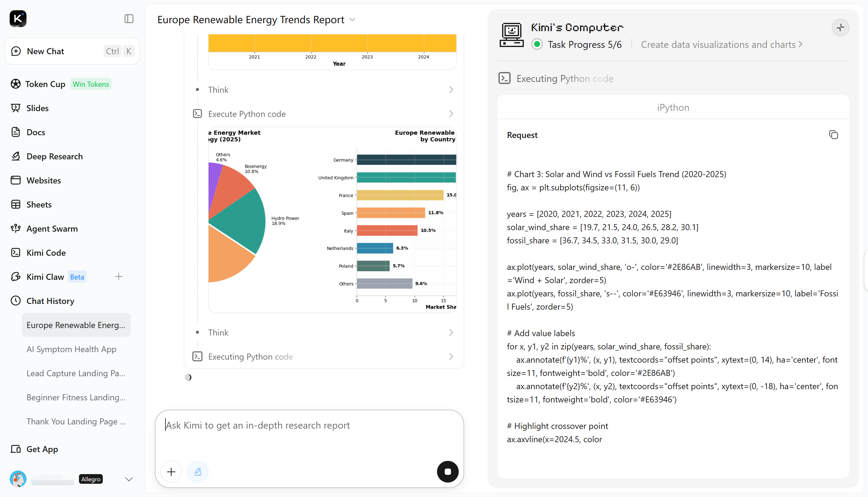Open Create data visualizations and charts task
Image resolution: width=868 pixels, height=497 pixels.
[x=722, y=44]
